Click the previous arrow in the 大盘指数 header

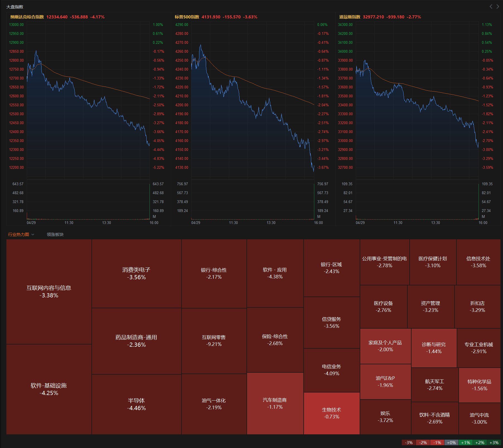pyautogui.click(x=491, y=6)
